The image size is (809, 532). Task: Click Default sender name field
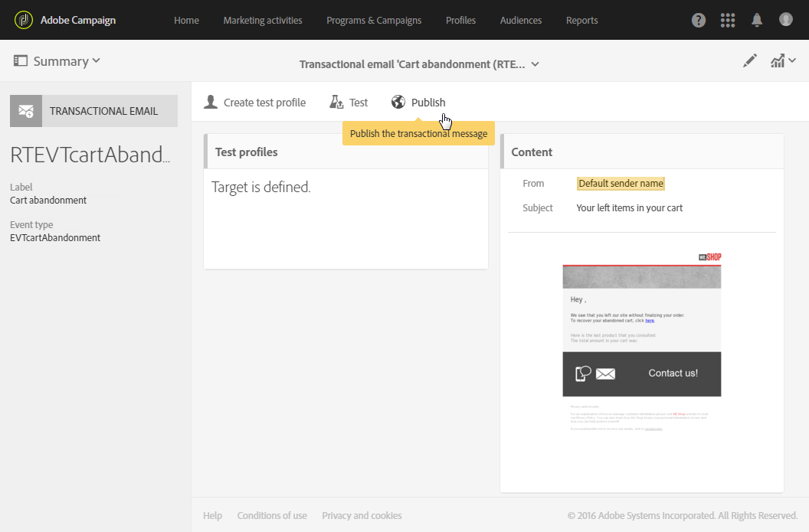621,184
